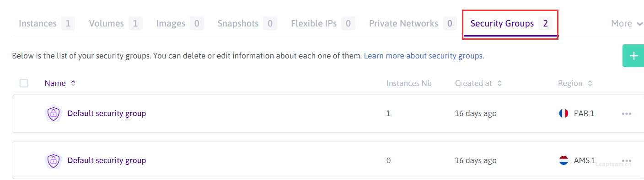Toggle the select-all checkbox in header
The width and height of the screenshot is (644, 180).
[x=24, y=83]
